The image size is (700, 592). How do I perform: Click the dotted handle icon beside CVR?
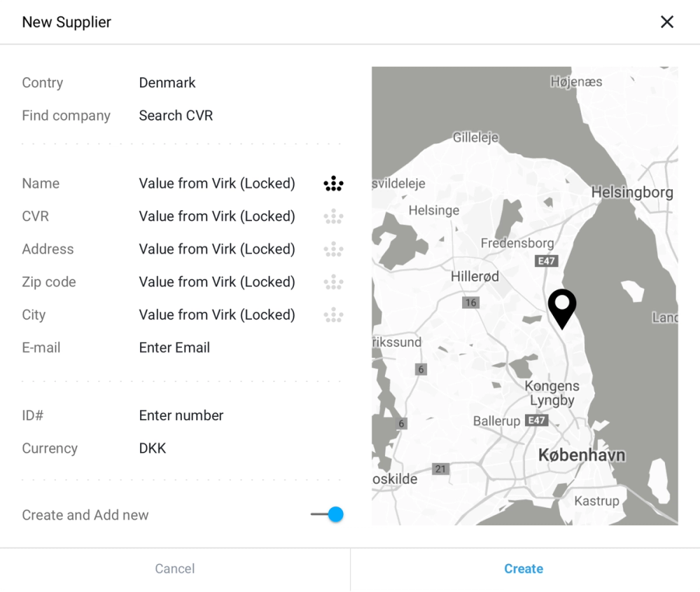(334, 216)
